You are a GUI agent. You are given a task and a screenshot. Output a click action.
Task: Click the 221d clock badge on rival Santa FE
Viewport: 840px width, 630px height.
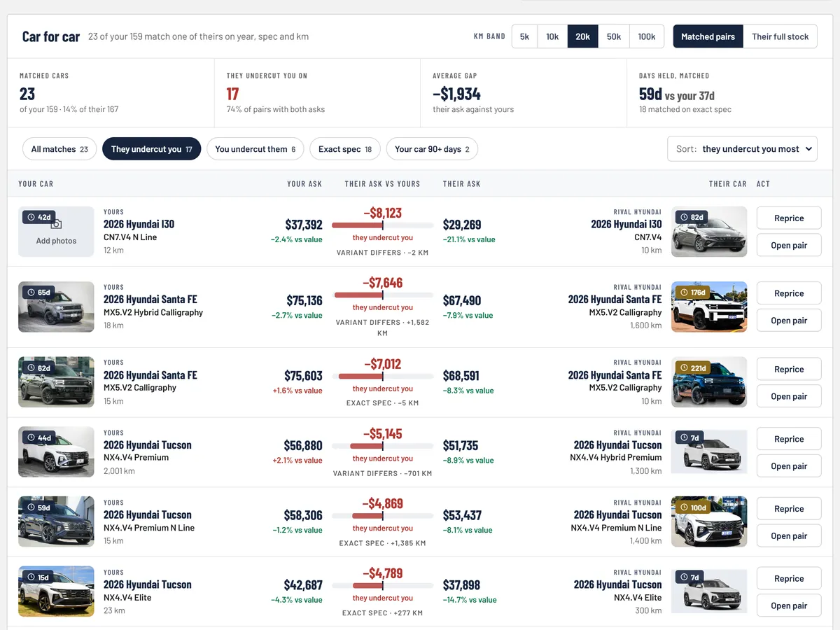pos(692,367)
